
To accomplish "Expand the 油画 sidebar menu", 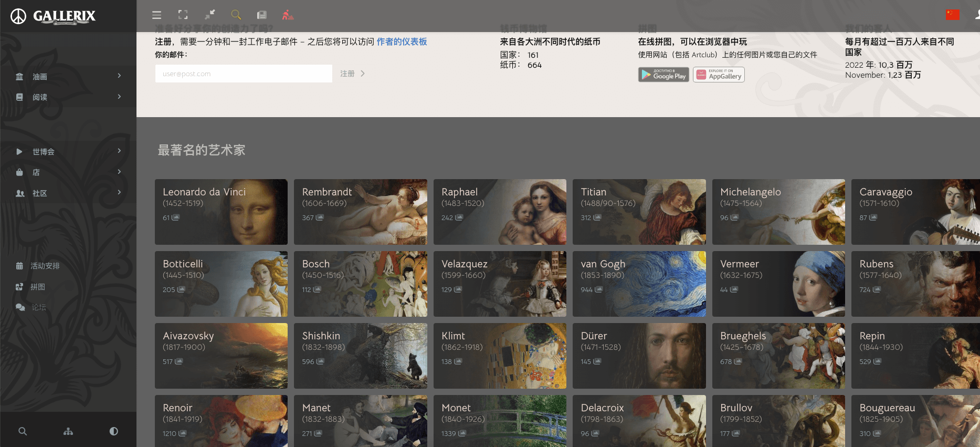I will (68, 77).
